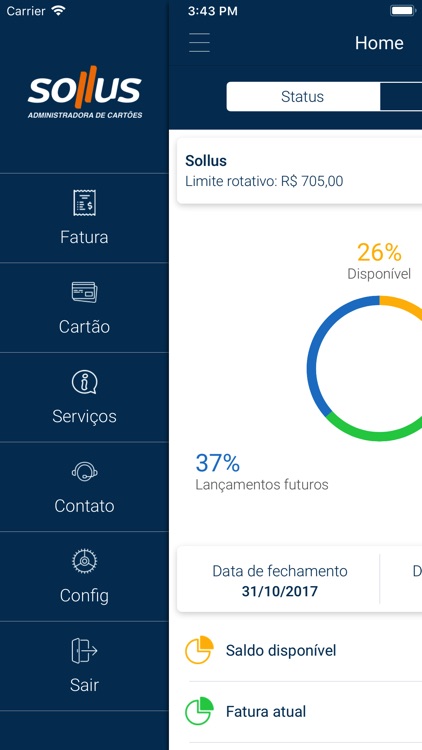Click the Sollus logo in sidebar
This screenshot has height=750, width=422.
85,92
